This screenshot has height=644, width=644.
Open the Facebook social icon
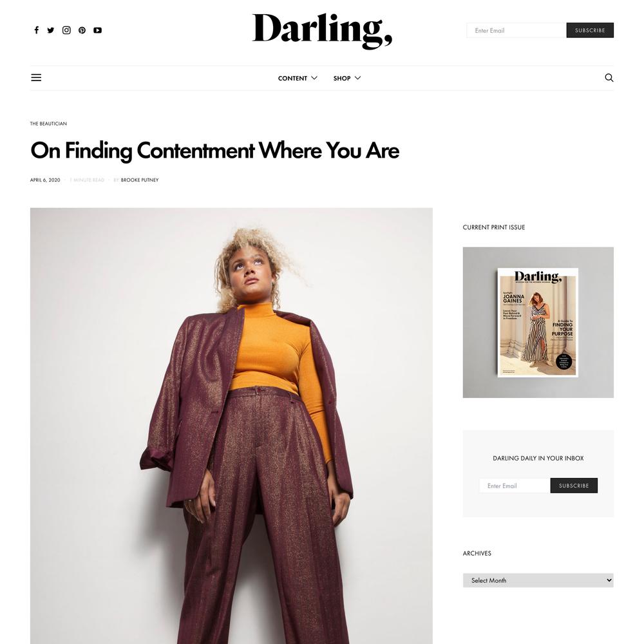[37, 30]
